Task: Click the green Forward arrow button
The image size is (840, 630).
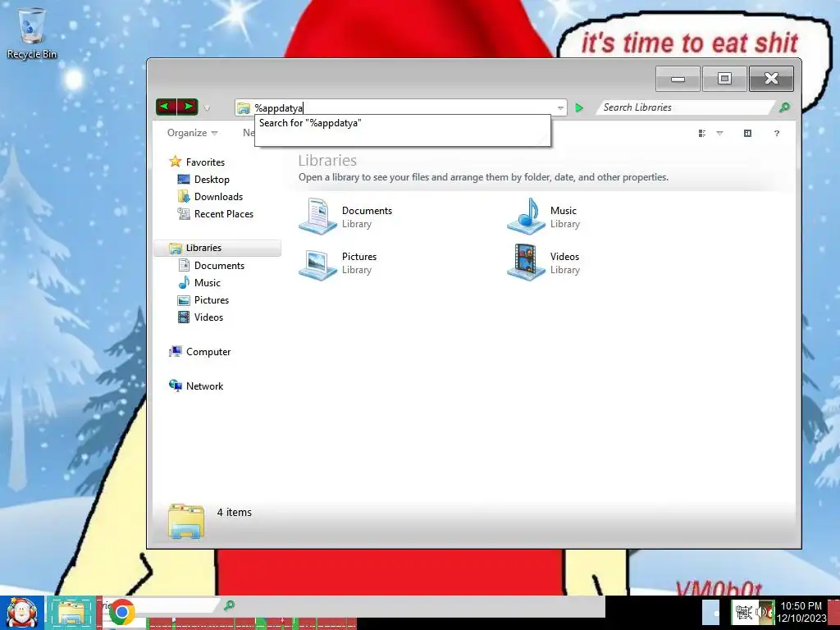Action: pyautogui.click(x=188, y=107)
